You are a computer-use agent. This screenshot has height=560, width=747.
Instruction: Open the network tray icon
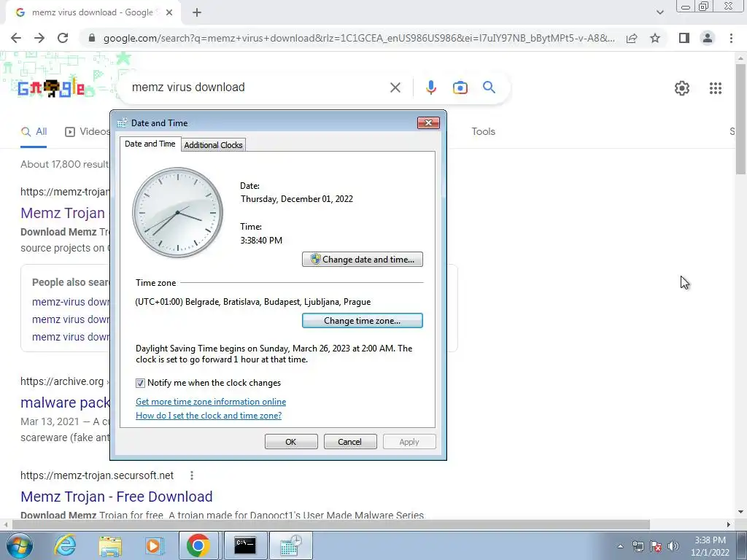638,547
